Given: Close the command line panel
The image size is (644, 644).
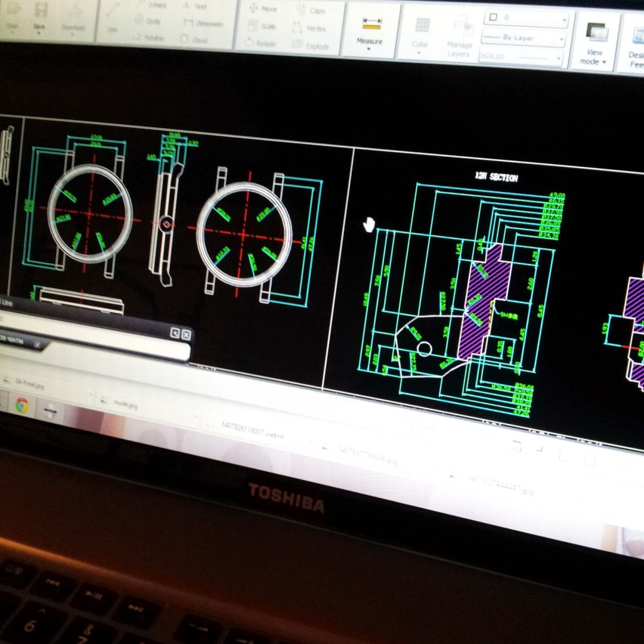Looking at the screenshot, I should (186, 334).
